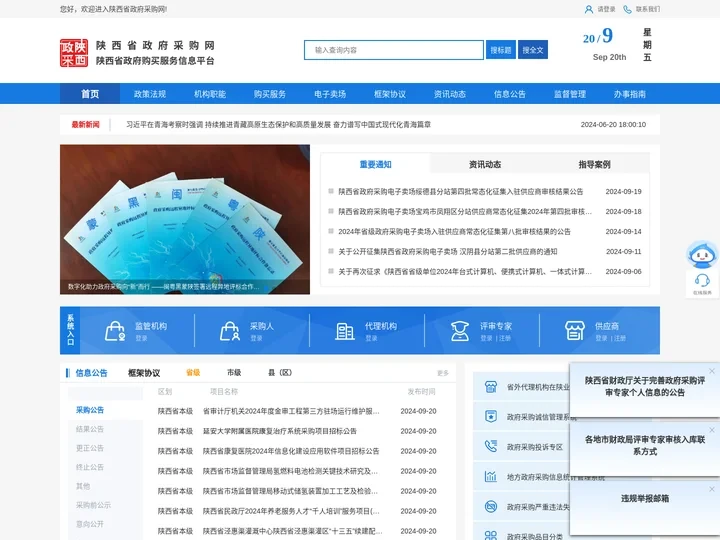720x540 pixels.
Task: Open 省审计厅机关2024年度金审工程 announcement
Action: (x=291, y=411)
